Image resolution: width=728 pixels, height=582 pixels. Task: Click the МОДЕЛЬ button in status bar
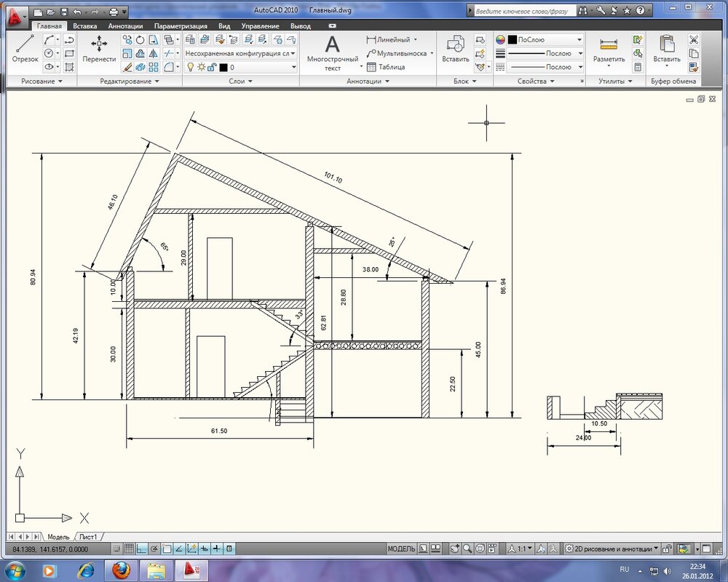(401, 549)
